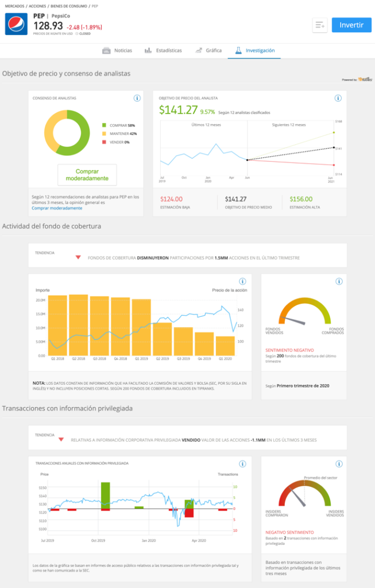Screen dimensions: 375x588
Task: Click the $141.27 price target value
Action: [178, 110]
